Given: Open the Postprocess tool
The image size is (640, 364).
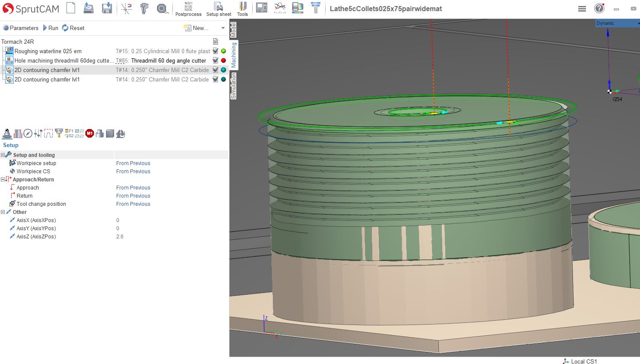Looking at the screenshot, I should pos(188,9).
